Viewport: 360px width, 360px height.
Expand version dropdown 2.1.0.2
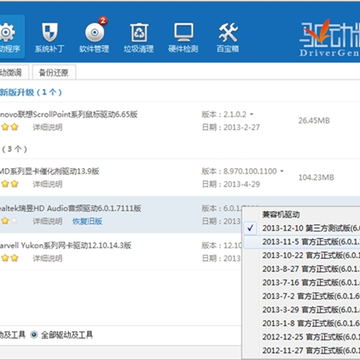252,114
